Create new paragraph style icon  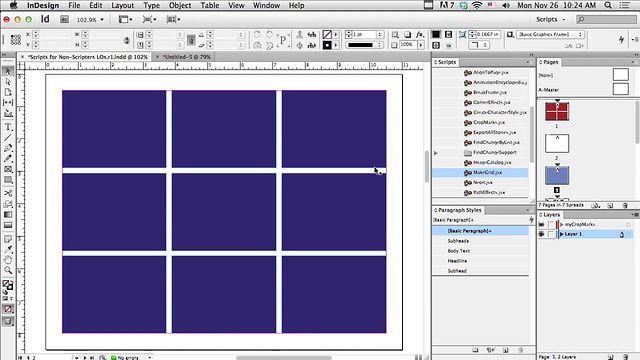[x=505, y=350]
